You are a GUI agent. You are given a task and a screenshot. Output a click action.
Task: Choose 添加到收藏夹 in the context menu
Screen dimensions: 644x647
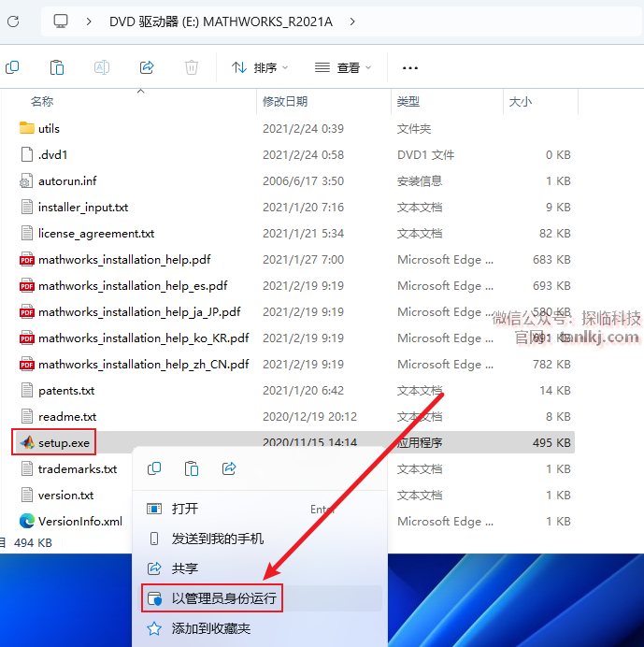click(262, 628)
